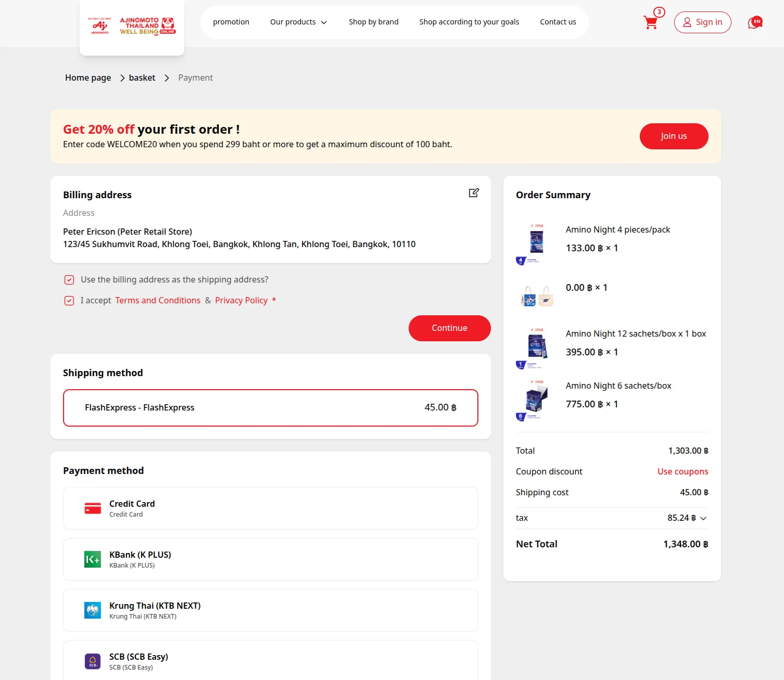
Task: Click the Use coupons link
Action: click(682, 472)
